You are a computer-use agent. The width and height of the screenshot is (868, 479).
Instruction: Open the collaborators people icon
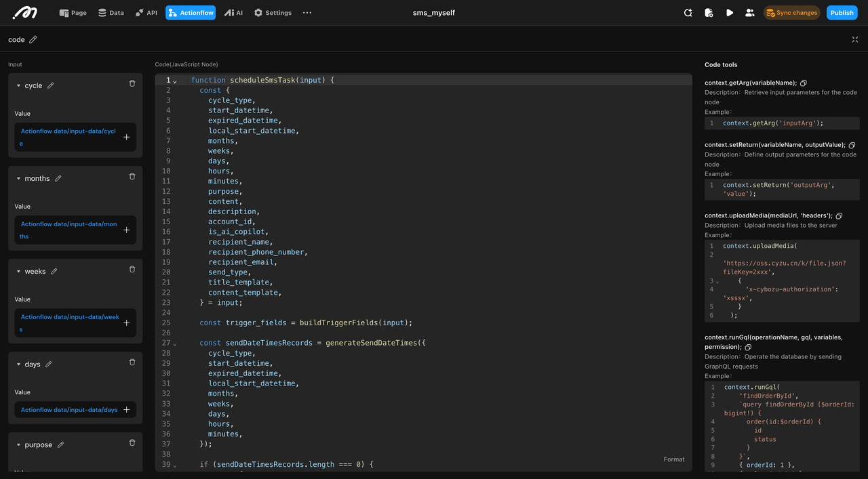pos(750,13)
